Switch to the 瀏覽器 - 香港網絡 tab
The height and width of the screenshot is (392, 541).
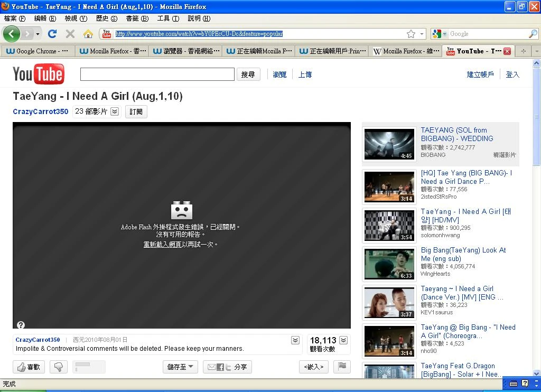pyautogui.click(x=186, y=51)
